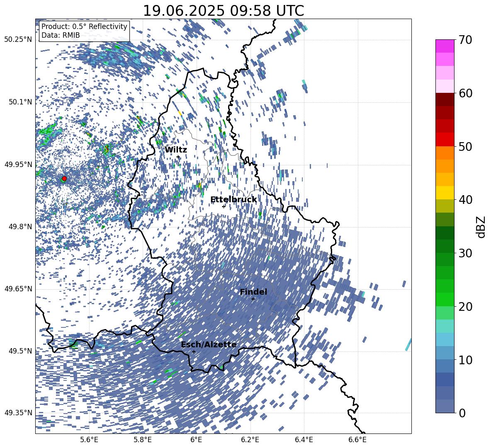Click the cyan colorbar segment near 15 dBZ
491x448 pixels.
click(x=445, y=326)
